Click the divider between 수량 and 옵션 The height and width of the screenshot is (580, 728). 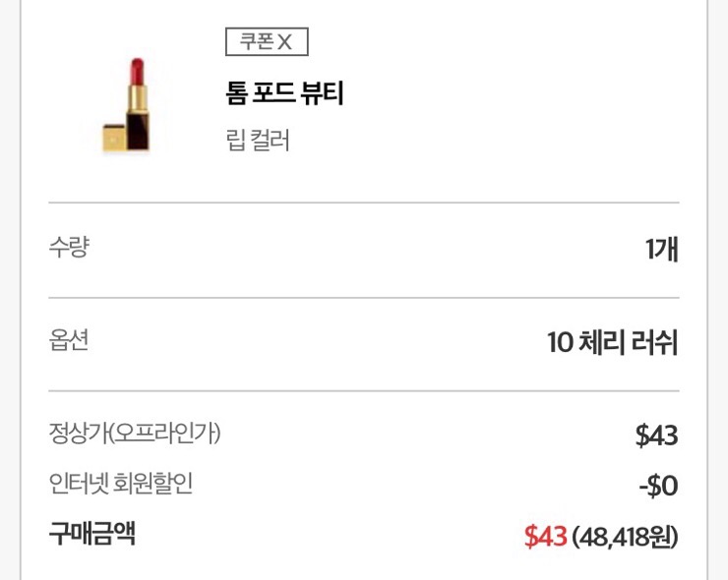coord(364,297)
